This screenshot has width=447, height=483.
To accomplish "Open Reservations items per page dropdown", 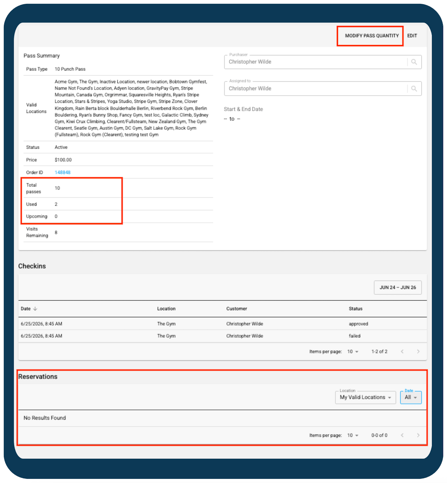I will (x=353, y=435).
